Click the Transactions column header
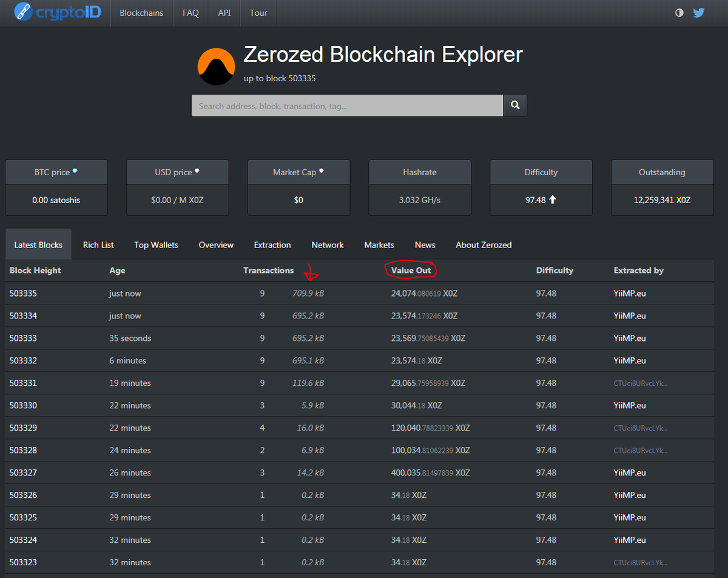This screenshot has height=578, width=728. (268, 271)
